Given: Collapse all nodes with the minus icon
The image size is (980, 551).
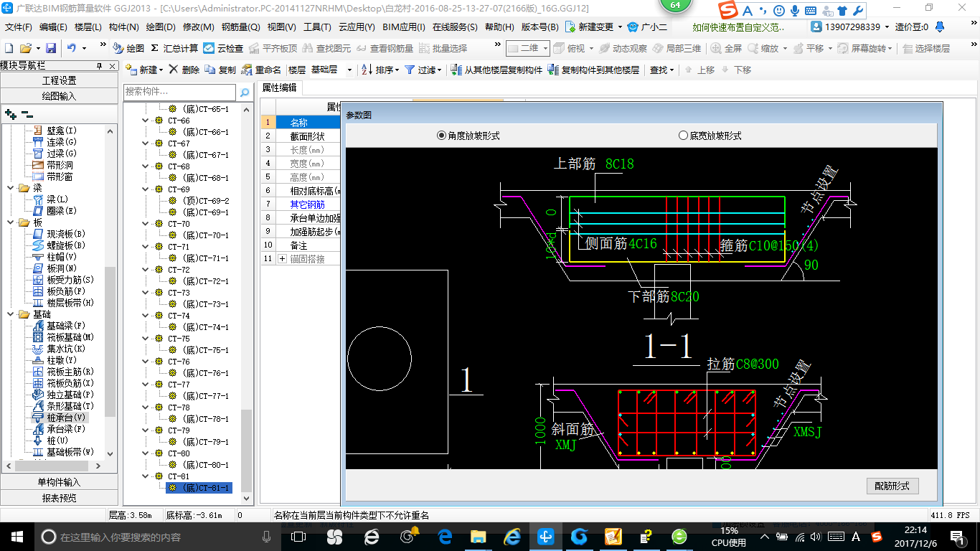Looking at the screenshot, I should [x=27, y=113].
